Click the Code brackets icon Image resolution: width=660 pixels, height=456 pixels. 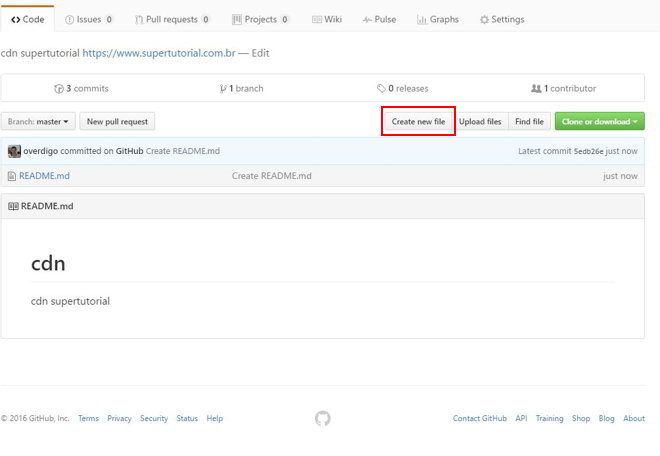[16, 20]
